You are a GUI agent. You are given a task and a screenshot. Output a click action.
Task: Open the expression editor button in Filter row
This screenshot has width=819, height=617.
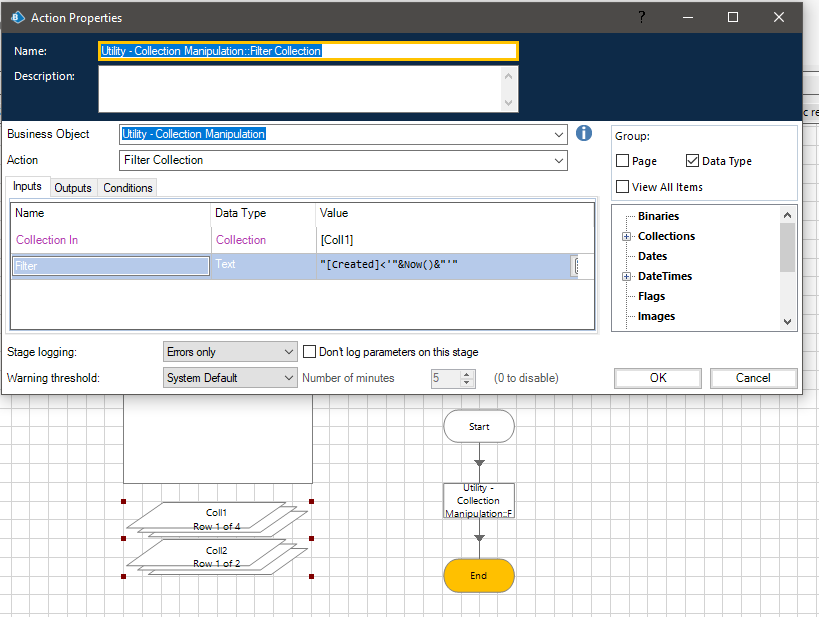(x=576, y=265)
